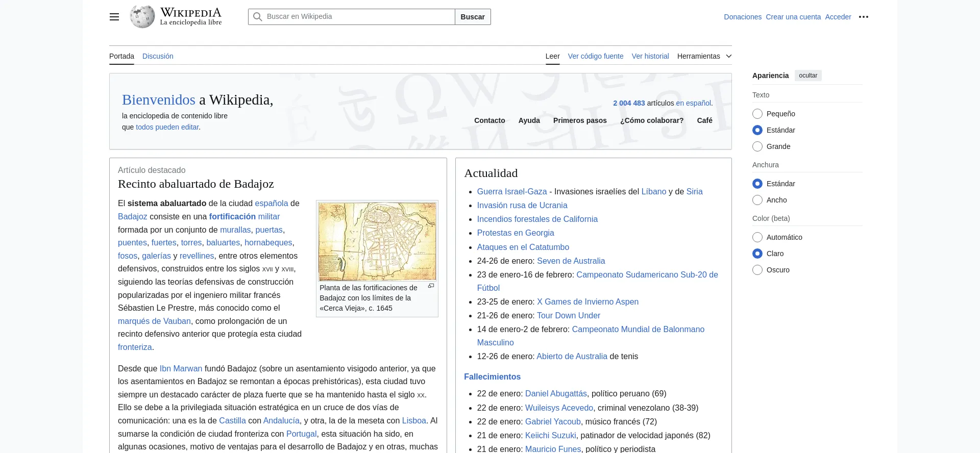Click the Donaciones link
This screenshot has height=453, width=980.
click(x=743, y=17)
